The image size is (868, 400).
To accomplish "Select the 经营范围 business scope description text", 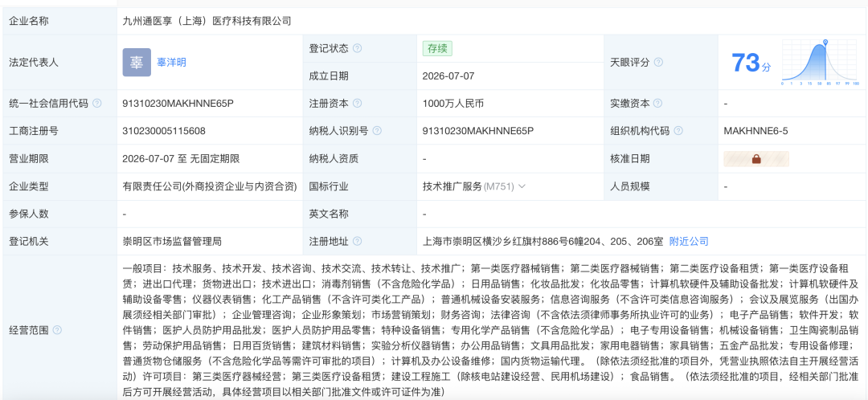I will coord(490,330).
